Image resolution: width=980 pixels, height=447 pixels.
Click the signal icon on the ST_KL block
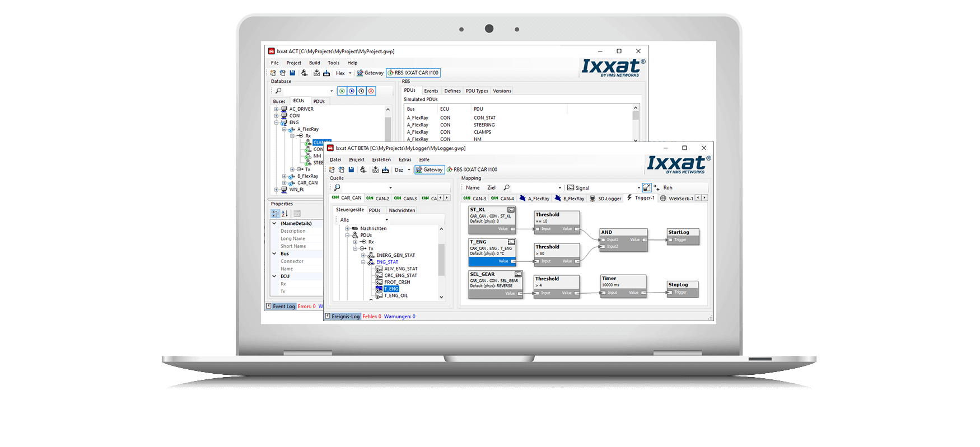pyautogui.click(x=511, y=210)
